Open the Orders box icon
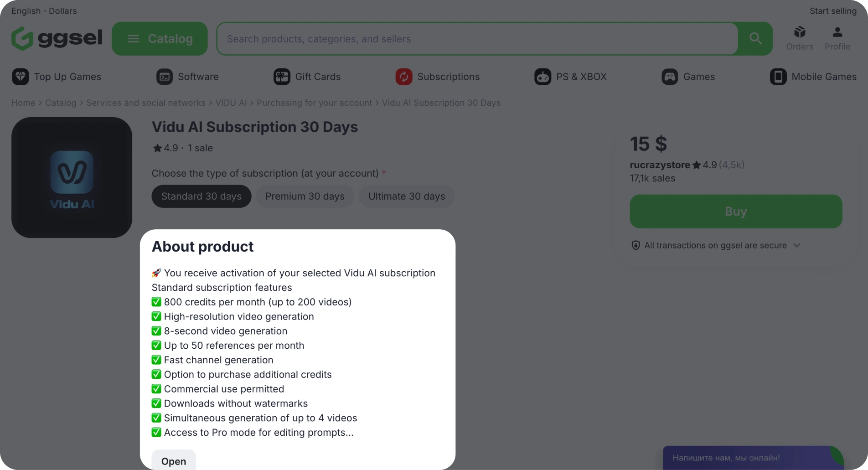The width and height of the screenshot is (868, 470). point(800,32)
